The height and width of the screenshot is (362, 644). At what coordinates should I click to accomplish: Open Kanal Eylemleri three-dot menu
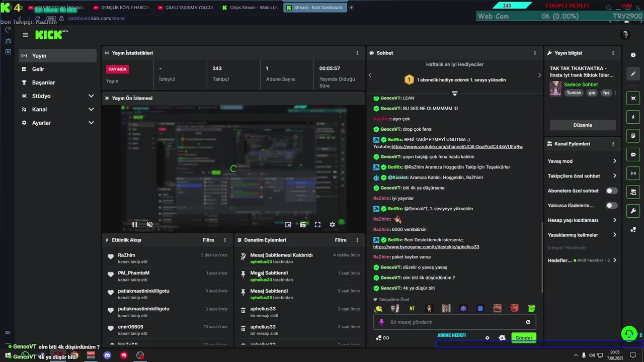point(613,144)
